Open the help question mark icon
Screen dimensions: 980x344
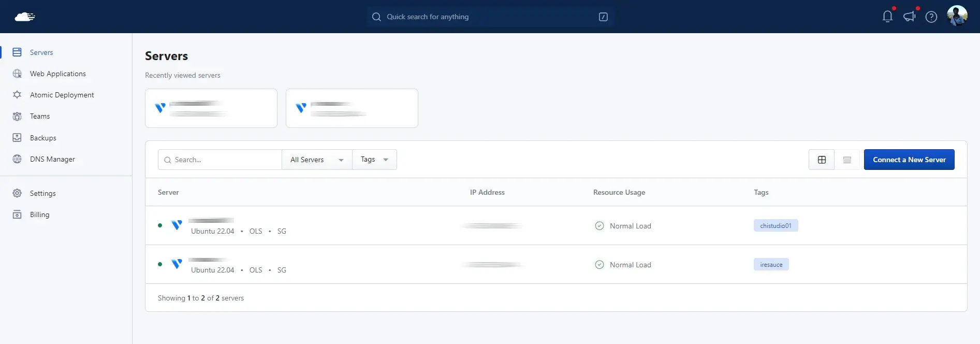click(x=931, y=17)
